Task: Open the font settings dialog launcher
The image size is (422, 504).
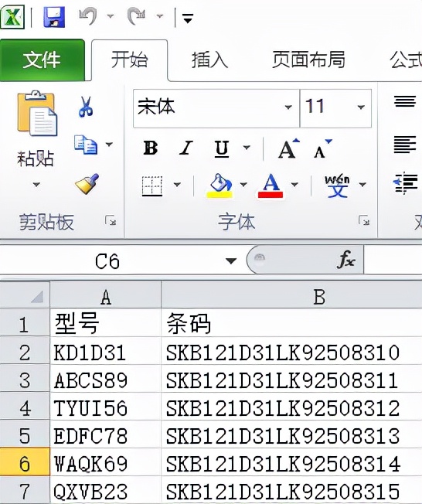Action: [x=364, y=220]
